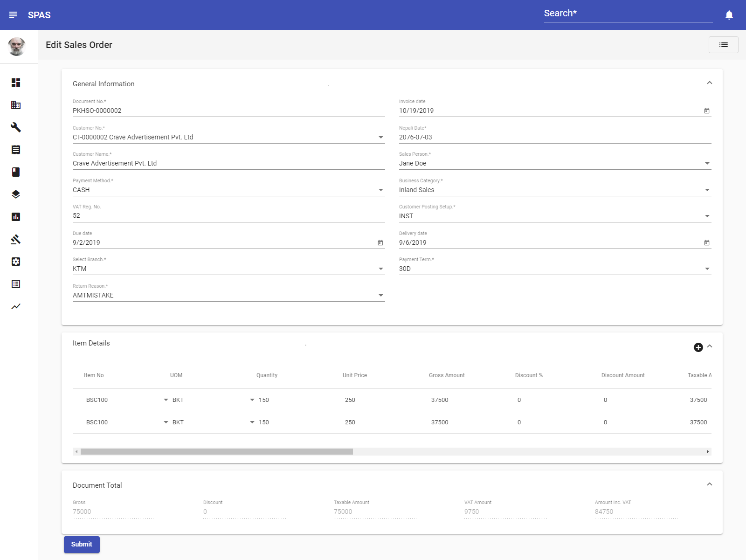Click the trending line chart sidebar icon

tap(16, 306)
